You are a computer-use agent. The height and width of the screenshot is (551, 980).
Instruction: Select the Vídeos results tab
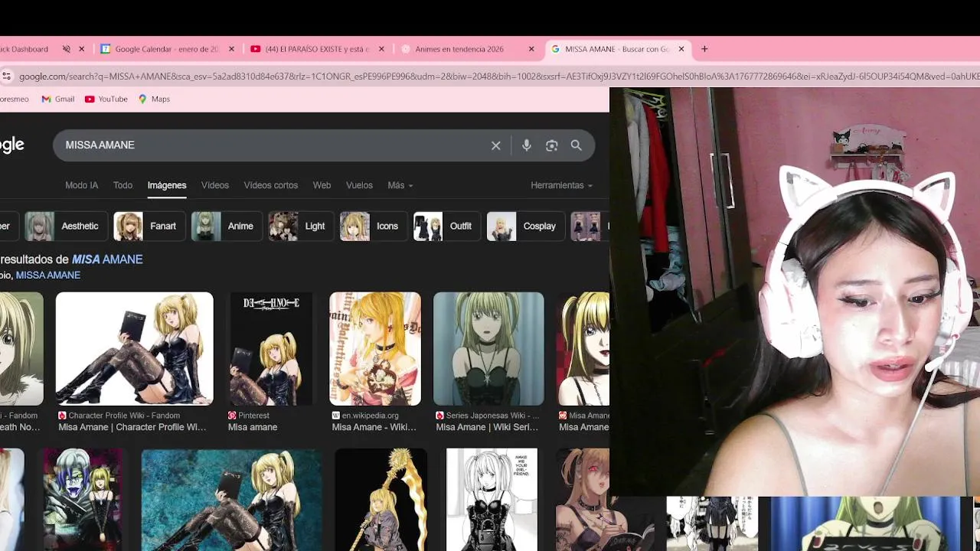[215, 185]
